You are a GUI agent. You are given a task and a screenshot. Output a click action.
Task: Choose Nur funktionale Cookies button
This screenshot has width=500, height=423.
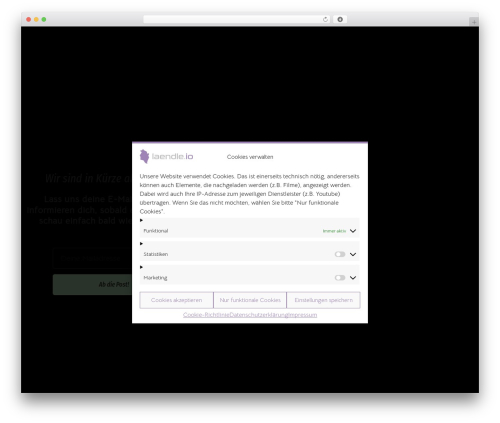point(250,300)
